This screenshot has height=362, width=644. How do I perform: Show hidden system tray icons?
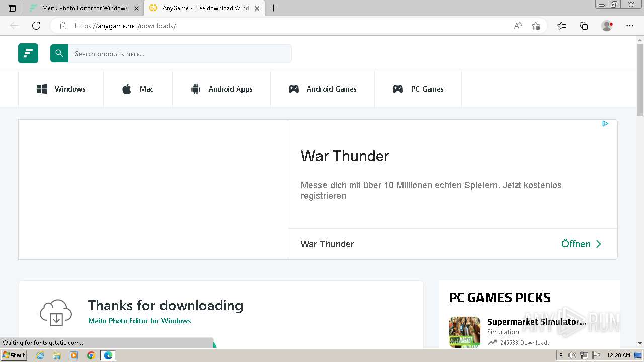pos(561,355)
